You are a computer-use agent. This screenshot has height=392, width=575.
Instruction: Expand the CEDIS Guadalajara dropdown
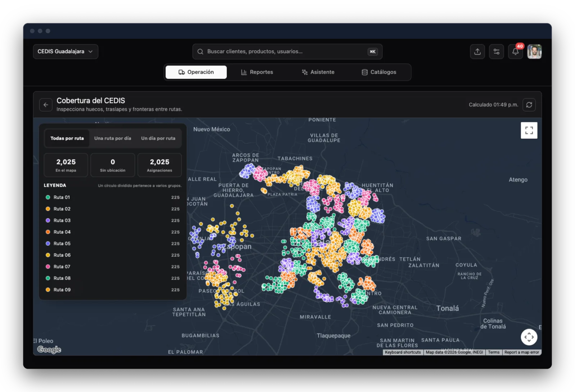pyautogui.click(x=65, y=52)
